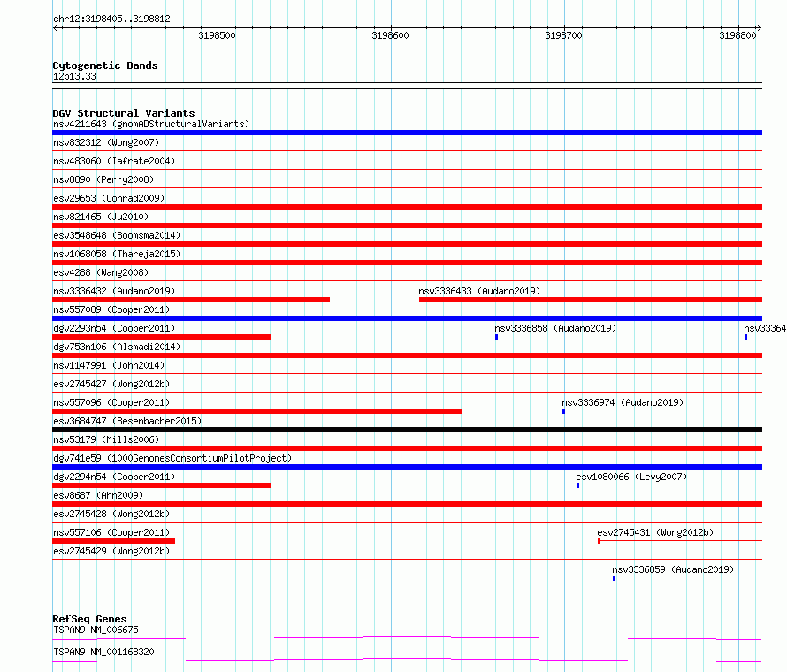Viewport: 787px width, 672px height.
Task: Click the ruler's right arrow end
Action: pos(759,28)
